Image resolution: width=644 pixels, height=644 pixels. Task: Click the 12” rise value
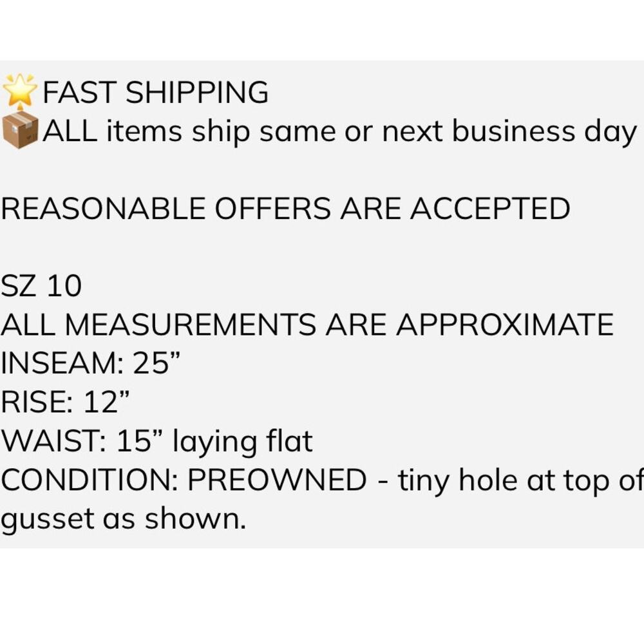(x=107, y=402)
